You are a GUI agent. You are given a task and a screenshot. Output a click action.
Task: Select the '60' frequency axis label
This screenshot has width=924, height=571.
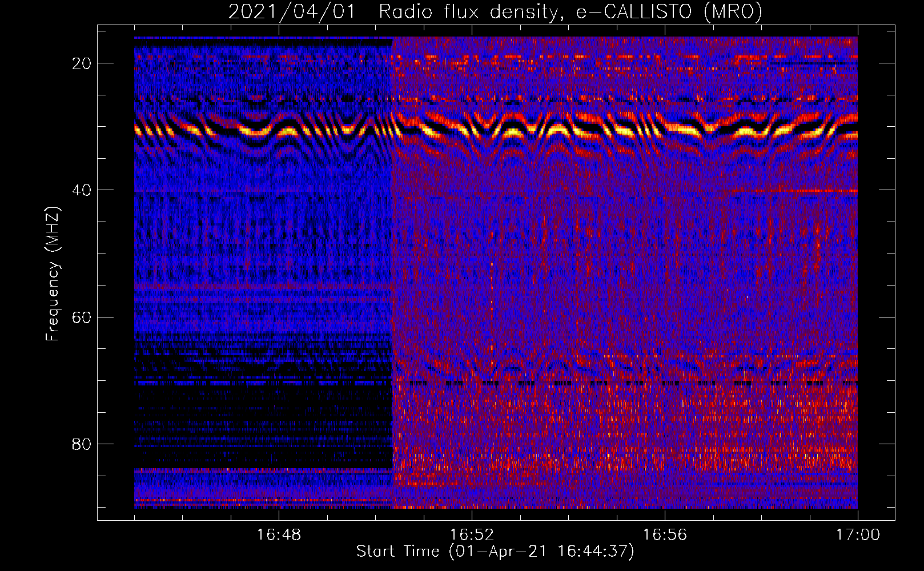[x=82, y=317]
